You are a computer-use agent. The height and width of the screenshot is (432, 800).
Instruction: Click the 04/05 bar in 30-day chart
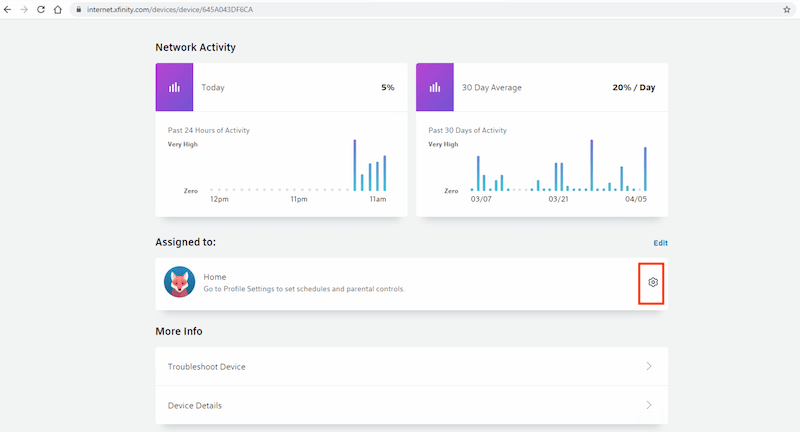coord(645,169)
